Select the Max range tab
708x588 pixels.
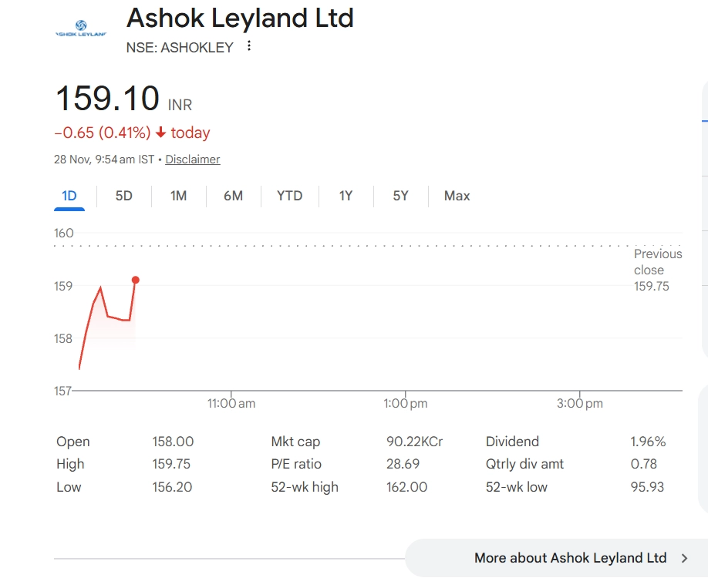(x=457, y=196)
